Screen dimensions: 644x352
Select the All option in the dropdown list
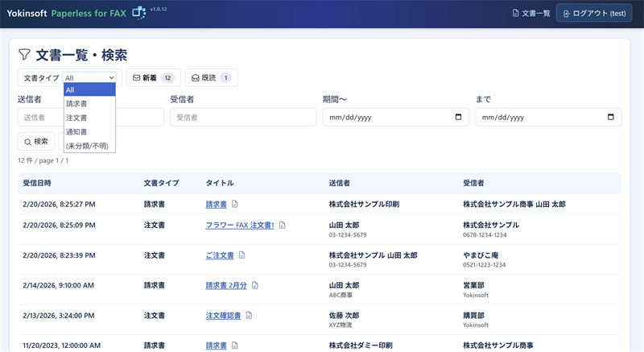[x=89, y=89]
